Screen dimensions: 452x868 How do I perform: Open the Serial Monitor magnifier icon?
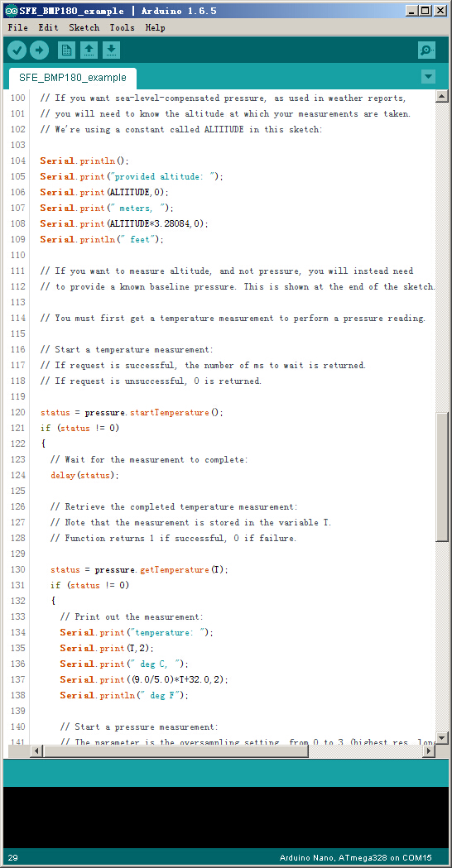[426, 50]
